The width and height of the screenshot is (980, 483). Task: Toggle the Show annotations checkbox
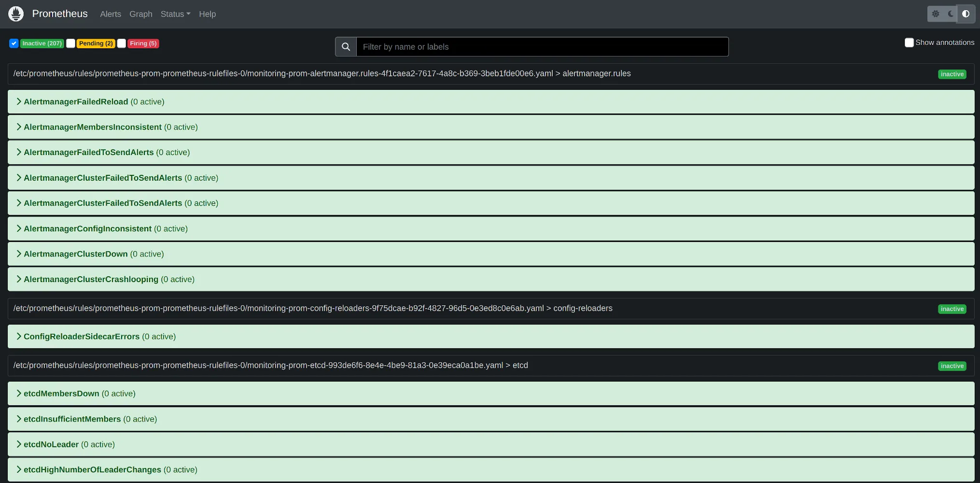(909, 43)
